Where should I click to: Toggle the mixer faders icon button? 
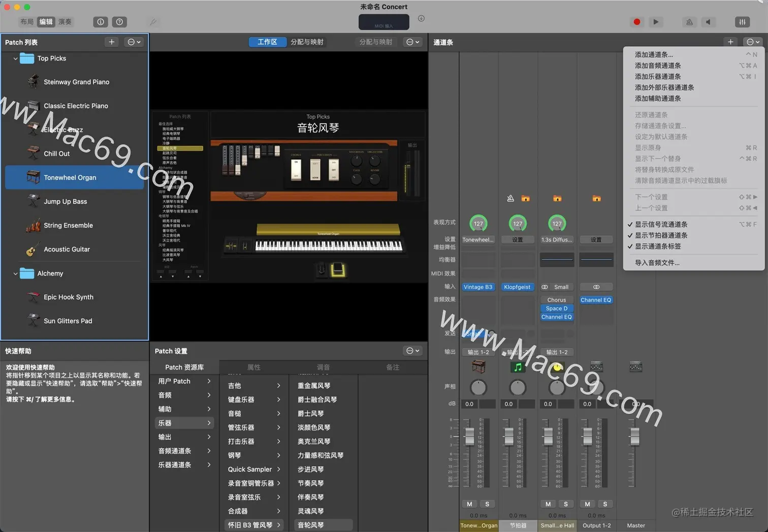742,22
